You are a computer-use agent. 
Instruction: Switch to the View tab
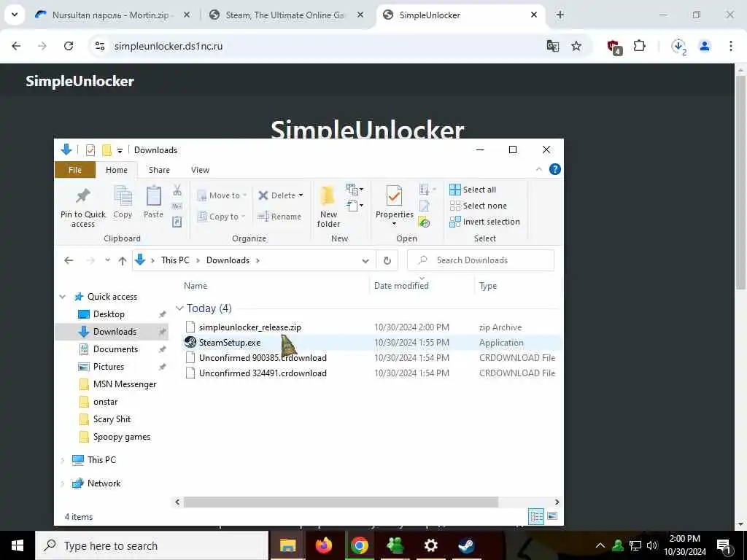200,170
